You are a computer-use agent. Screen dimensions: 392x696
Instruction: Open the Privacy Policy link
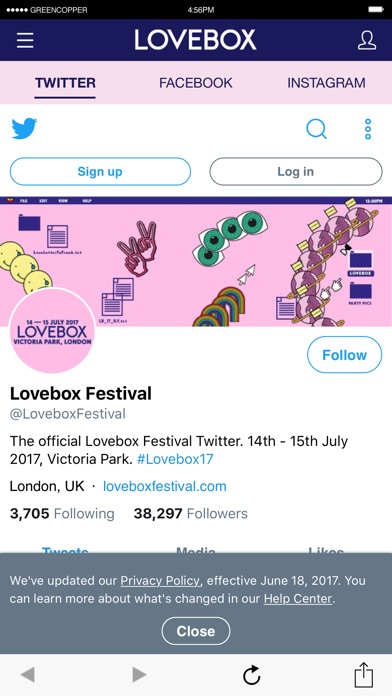coord(161,580)
